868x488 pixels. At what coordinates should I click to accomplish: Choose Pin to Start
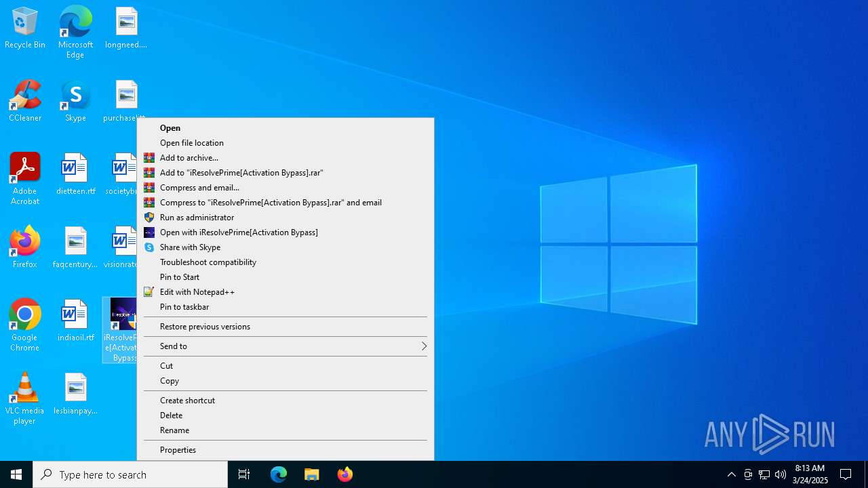(x=285, y=277)
